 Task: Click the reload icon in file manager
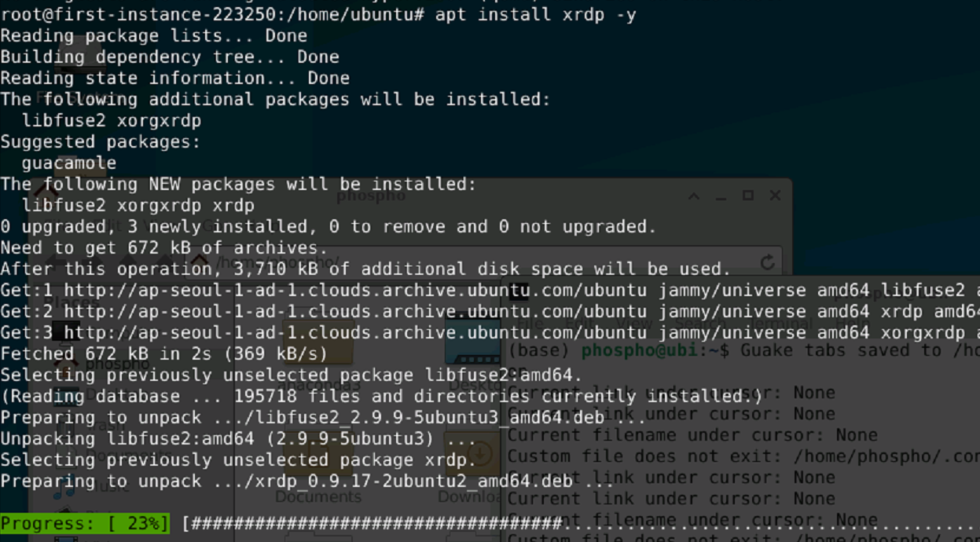coord(767,262)
